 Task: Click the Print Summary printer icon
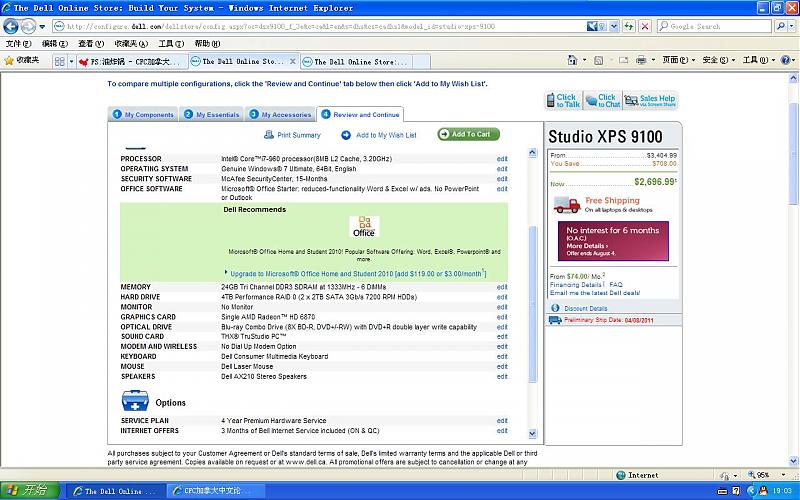(269, 135)
